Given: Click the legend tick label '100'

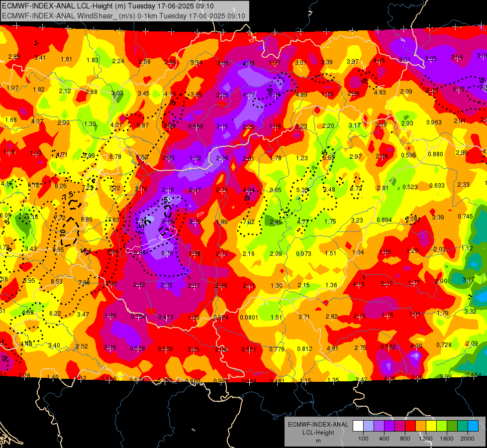Looking at the screenshot, I should click(363, 439).
